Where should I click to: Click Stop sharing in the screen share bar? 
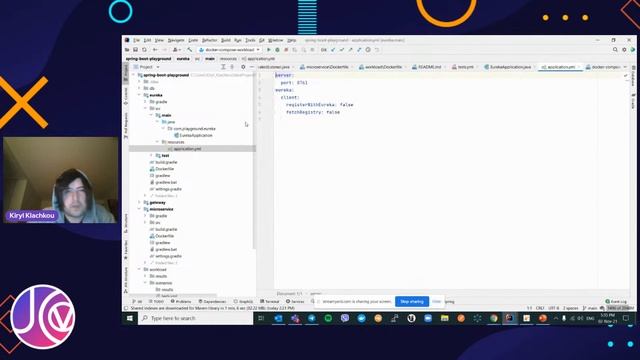(412, 302)
